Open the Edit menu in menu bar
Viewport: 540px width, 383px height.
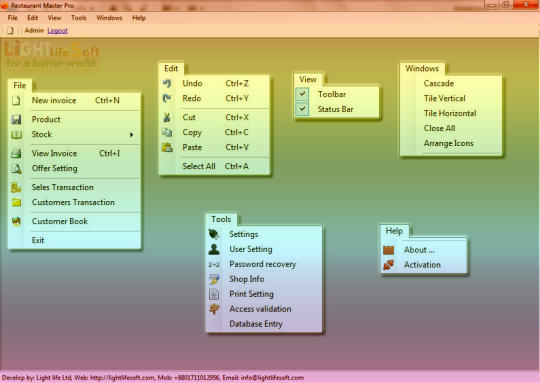click(x=33, y=18)
